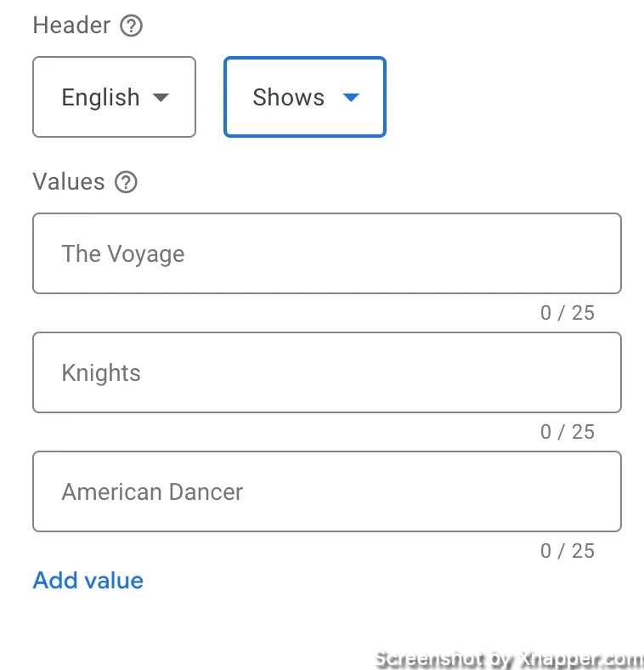644x670 pixels.
Task: Click the character counter below American Dancer
Action: (568, 551)
